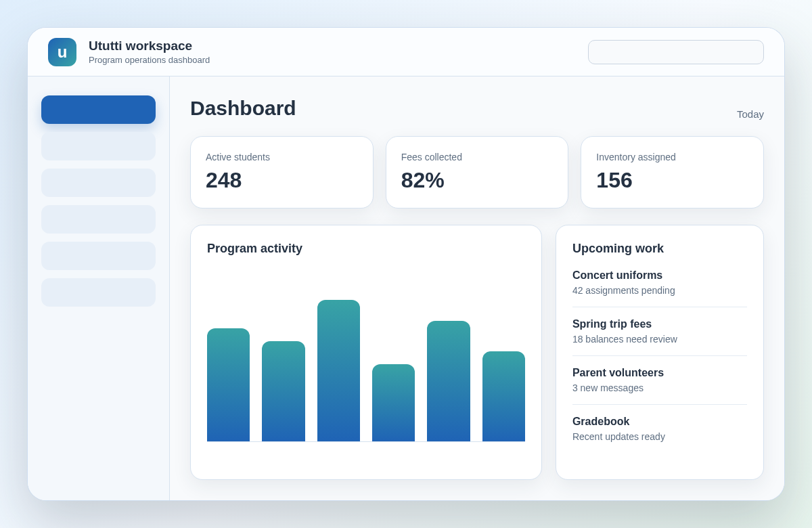Image resolution: width=812 pixels, height=528 pixels.
Task: Open the Parent volunteers item
Action: (660, 380)
